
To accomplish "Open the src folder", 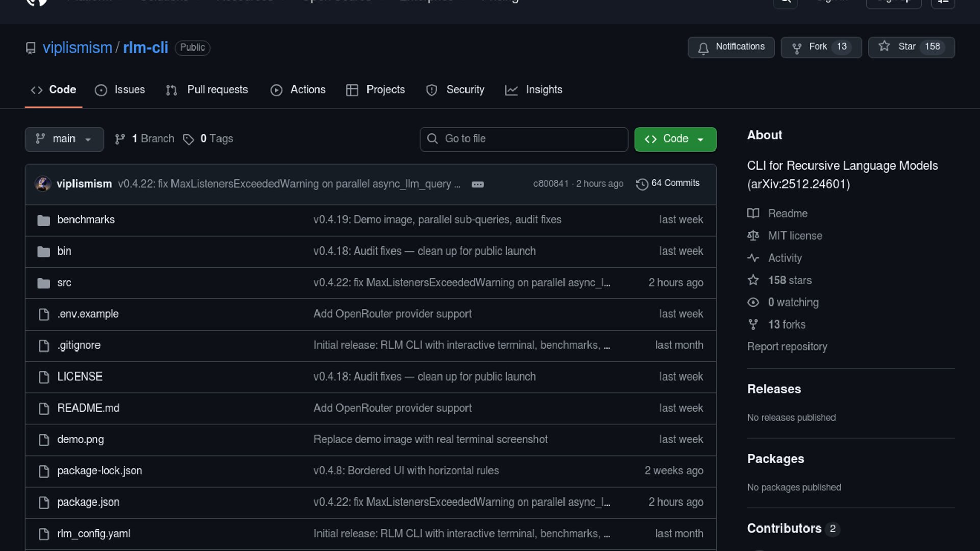I will coord(64,283).
